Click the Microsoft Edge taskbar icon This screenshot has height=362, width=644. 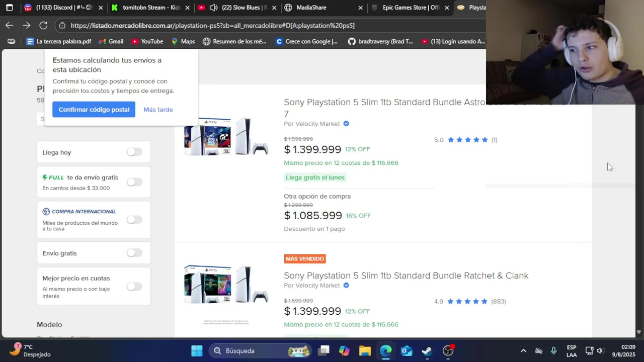pyautogui.click(x=385, y=350)
